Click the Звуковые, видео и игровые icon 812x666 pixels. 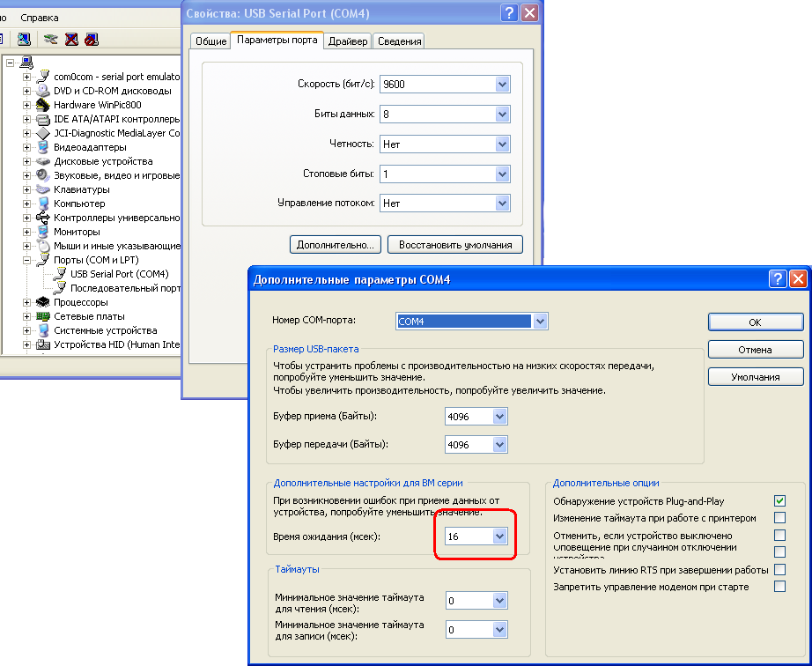click(43, 175)
